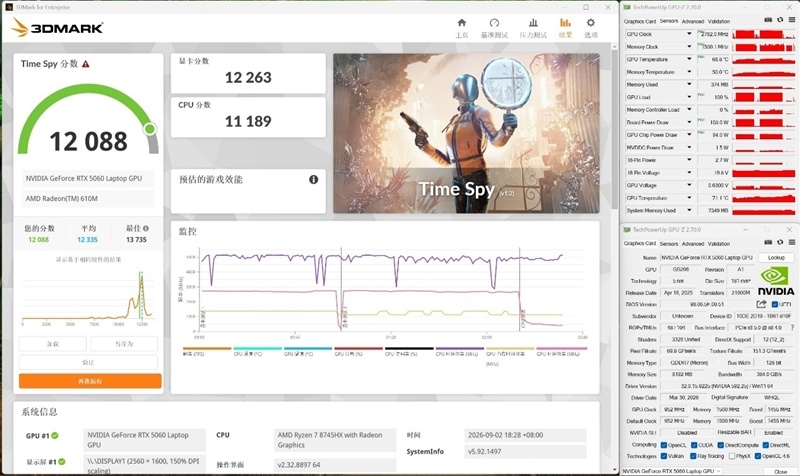Viewport: 800px width, 476px height.
Task: Click the Lookup button in GPU-Z
Action: (777, 258)
